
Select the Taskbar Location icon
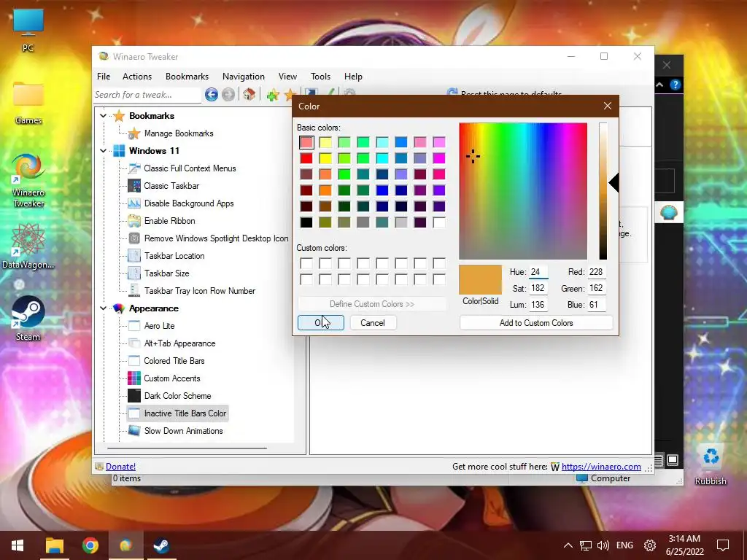tap(134, 256)
